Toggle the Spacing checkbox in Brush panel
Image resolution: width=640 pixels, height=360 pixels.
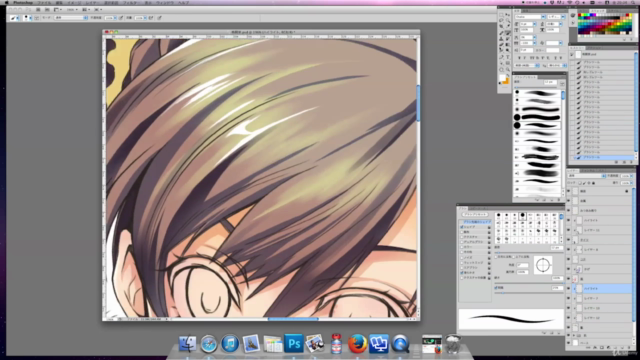[496, 288]
